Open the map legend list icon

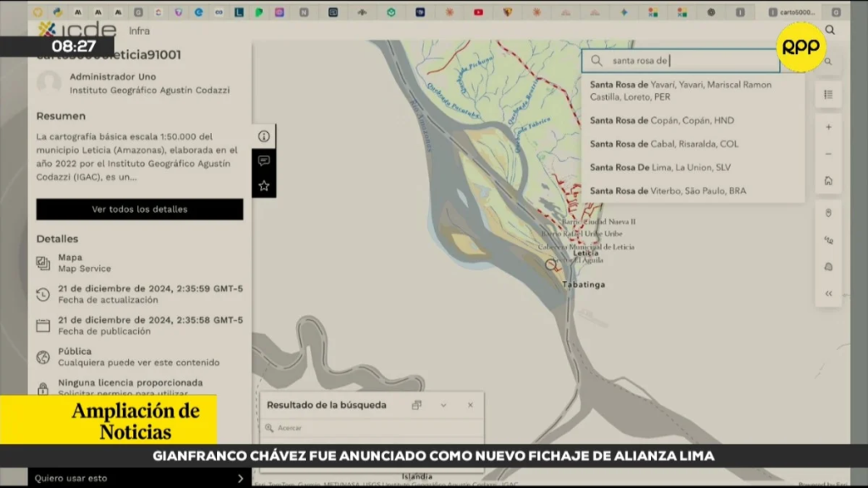click(828, 95)
